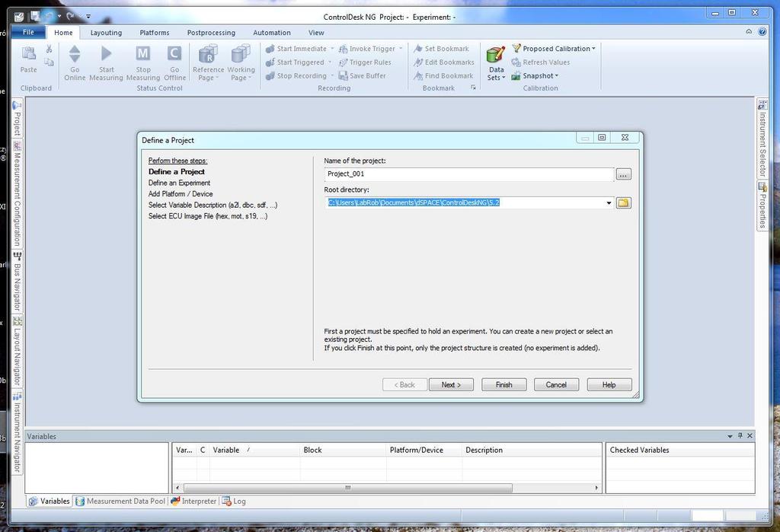
Task: Click the Go Offline icon
Action: (174, 53)
